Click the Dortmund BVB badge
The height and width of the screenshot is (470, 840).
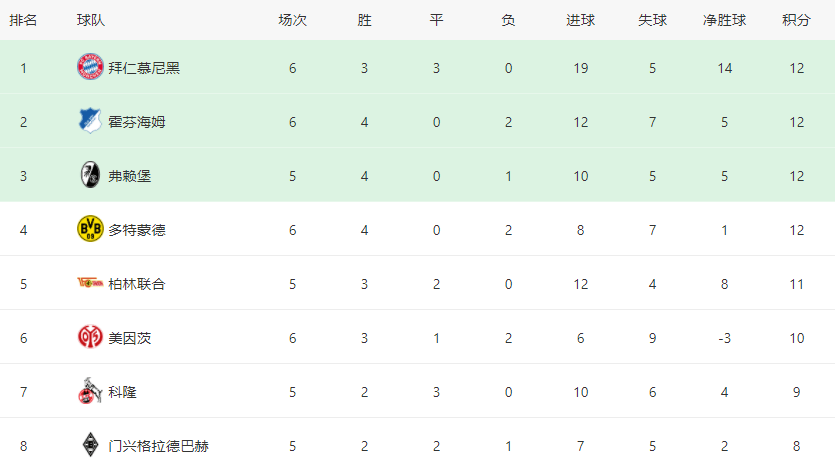(90, 229)
